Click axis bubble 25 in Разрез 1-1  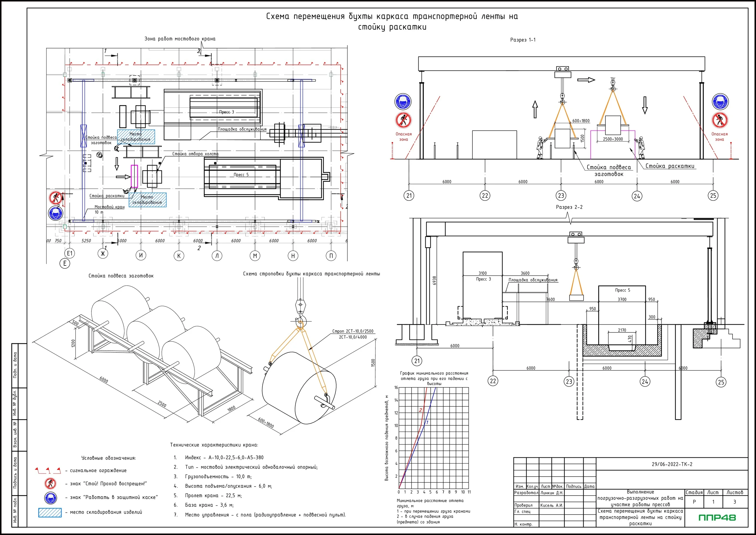tap(713, 195)
